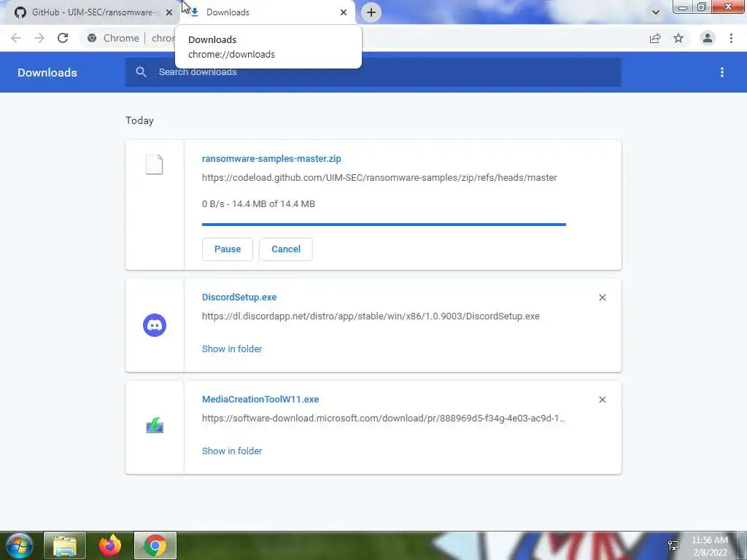
Task: Click the network tray icon
Action: tap(673, 545)
